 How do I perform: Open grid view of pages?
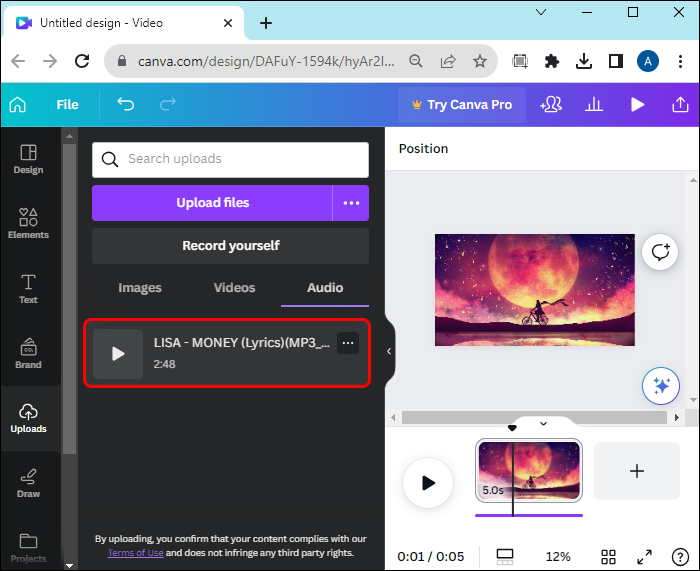coord(608,557)
